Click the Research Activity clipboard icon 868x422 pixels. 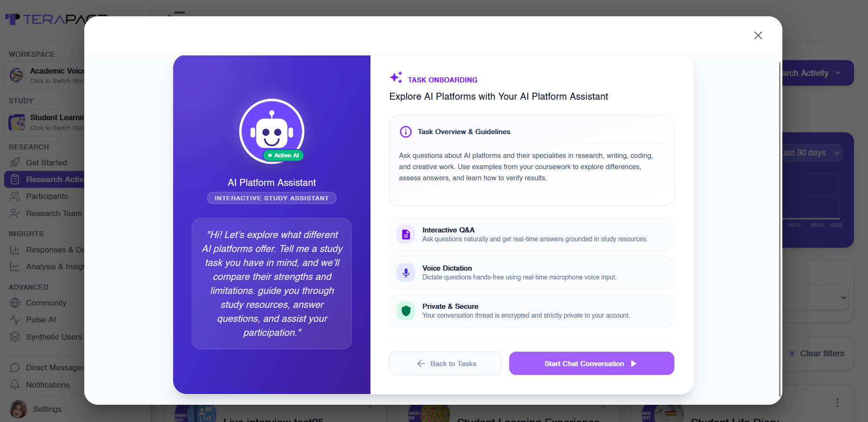pyautogui.click(x=15, y=179)
